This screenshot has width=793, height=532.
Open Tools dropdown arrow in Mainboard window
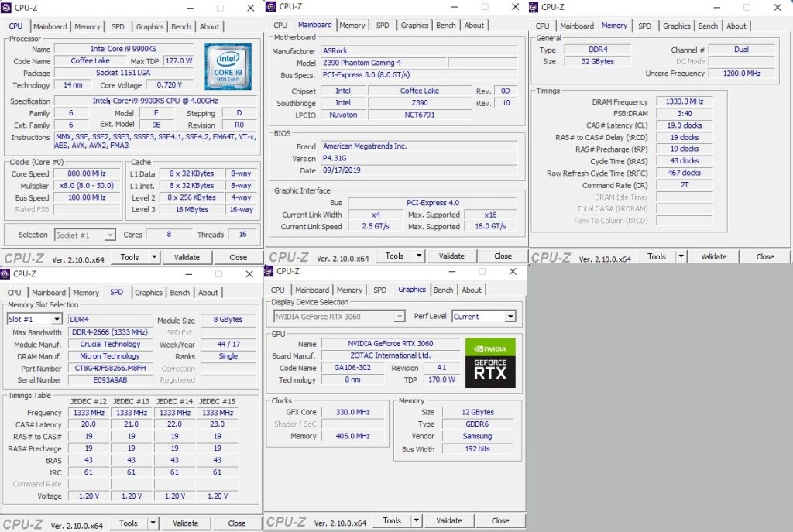pyautogui.click(x=419, y=256)
